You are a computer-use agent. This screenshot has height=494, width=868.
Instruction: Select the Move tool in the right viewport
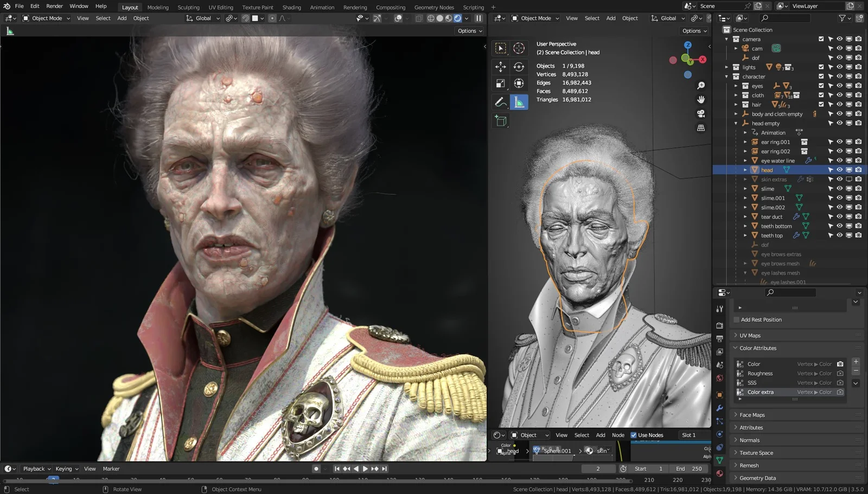click(x=500, y=67)
